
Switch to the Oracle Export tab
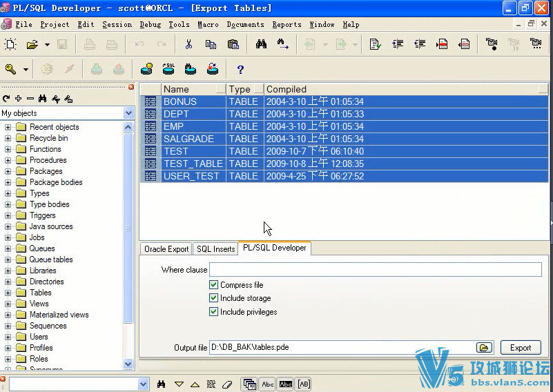pos(166,249)
